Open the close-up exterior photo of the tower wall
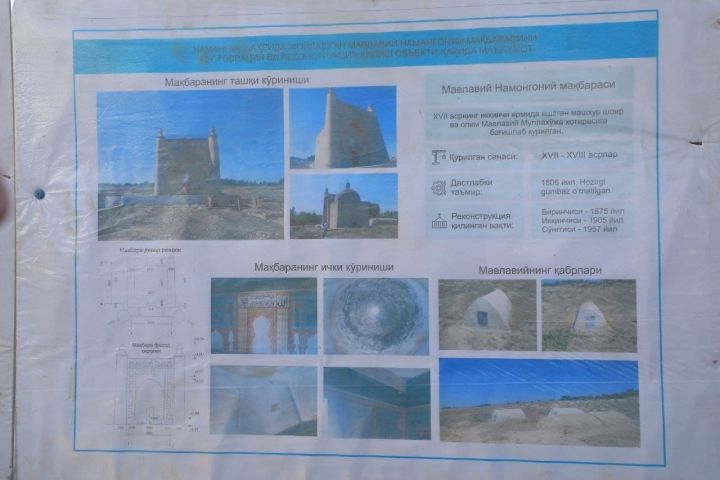The width and height of the screenshot is (720, 480). 343,127
